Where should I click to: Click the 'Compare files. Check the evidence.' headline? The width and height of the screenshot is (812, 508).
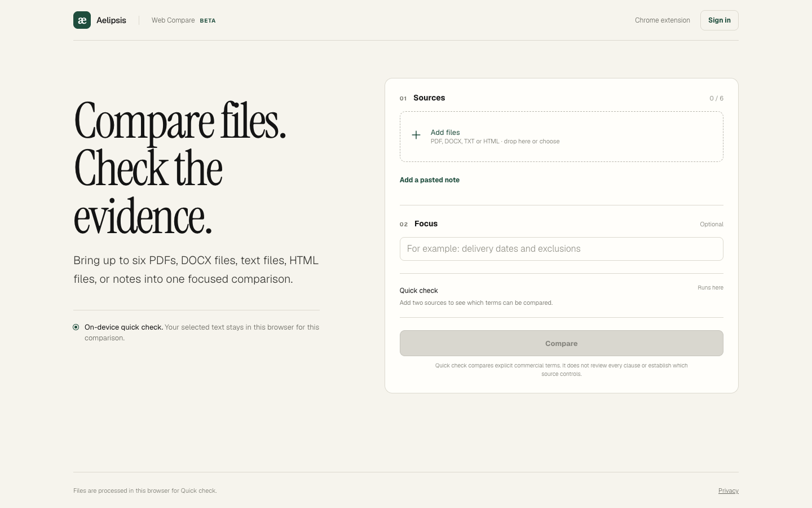[180, 168]
